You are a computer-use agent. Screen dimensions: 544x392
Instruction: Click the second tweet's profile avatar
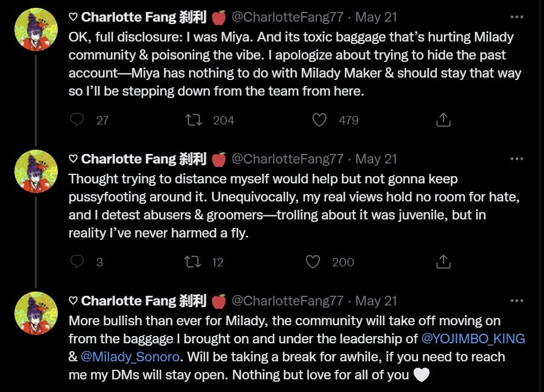point(36,171)
